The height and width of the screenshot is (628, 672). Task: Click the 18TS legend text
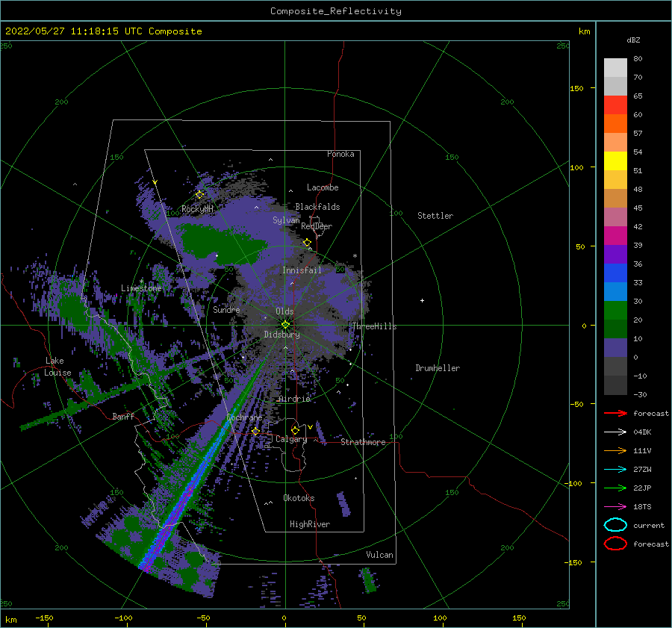pos(642,507)
